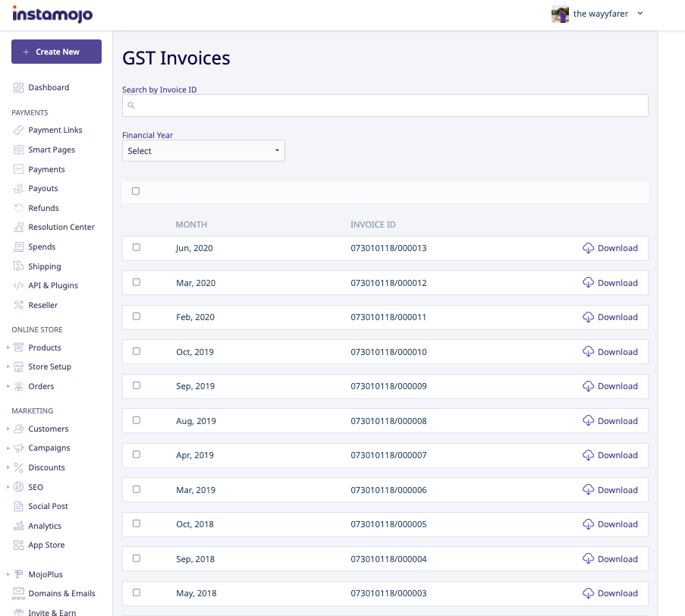Viewport: 685px width, 616px height.
Task: Open Dashboard from the sidebar
Action: pos(49,87)
